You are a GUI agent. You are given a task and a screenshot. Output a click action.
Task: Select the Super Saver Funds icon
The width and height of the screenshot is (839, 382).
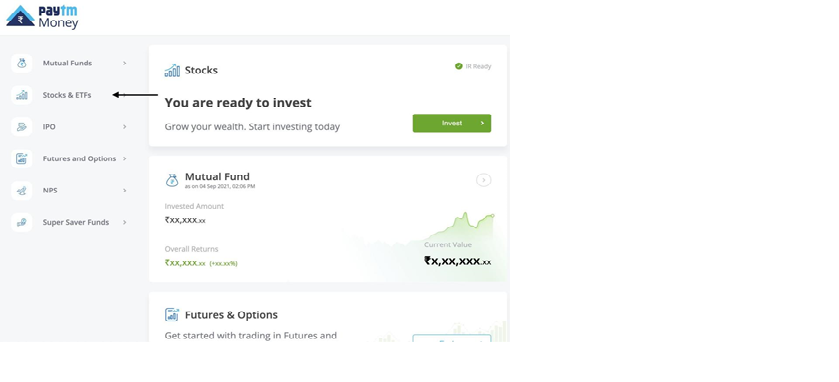[x=21, y=222]
